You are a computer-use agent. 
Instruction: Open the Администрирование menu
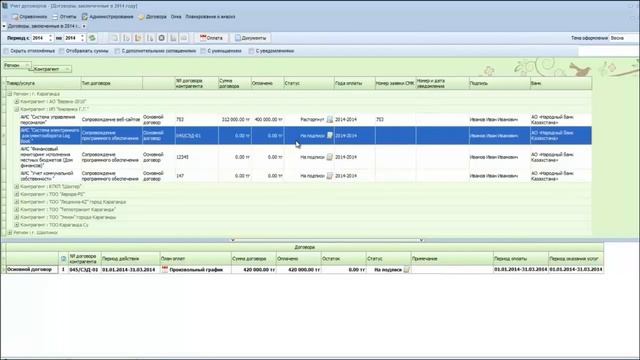tap(107, 17)
